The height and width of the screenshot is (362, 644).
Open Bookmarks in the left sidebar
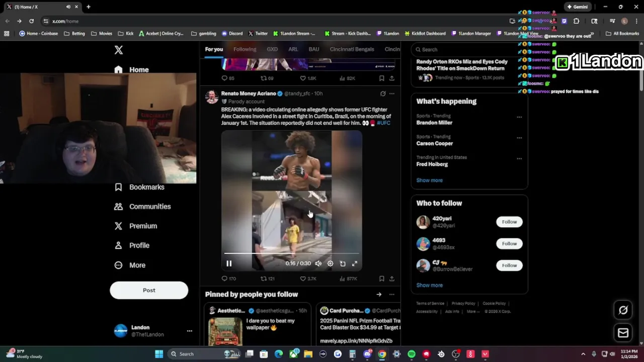click(x=139, y=187)
